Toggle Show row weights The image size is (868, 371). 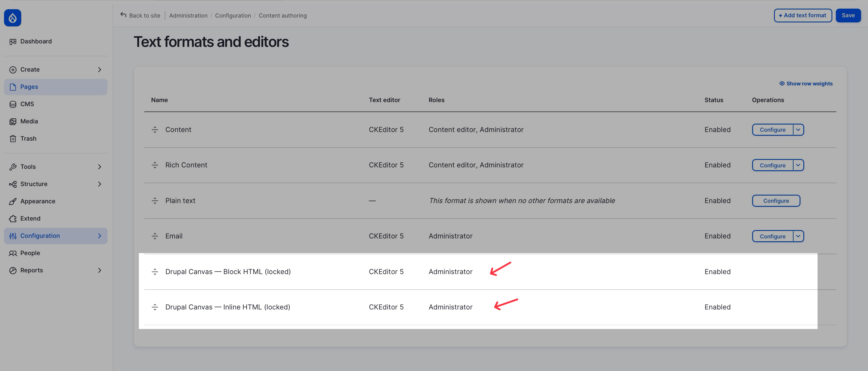point(806,84)
